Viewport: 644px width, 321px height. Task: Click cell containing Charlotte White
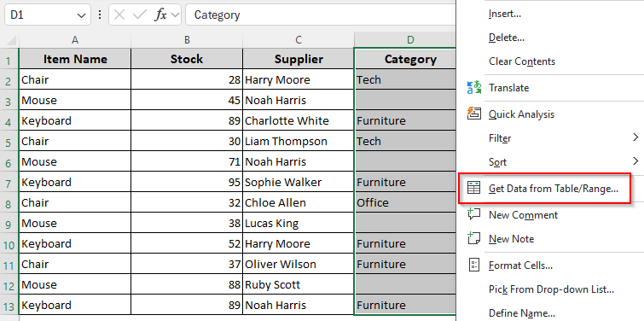pyautogui.click(x=299, y=120)
